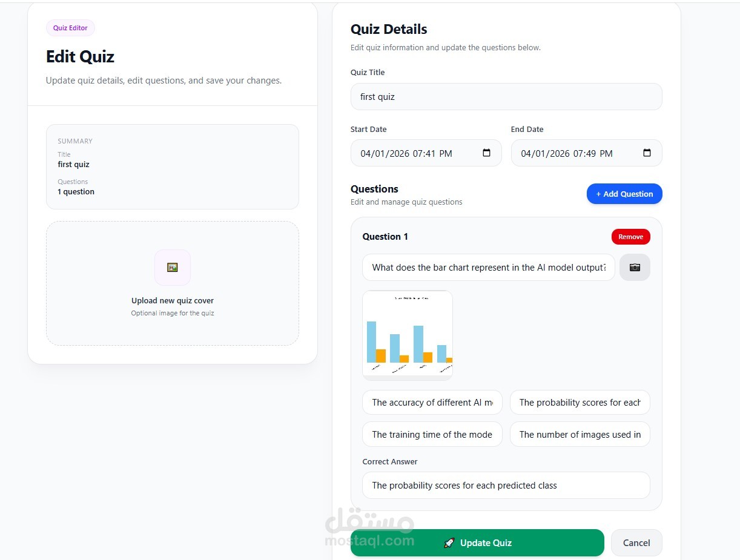Click the green Update Quiz button
Screen dimensions: 740x560
click(477, 542)
